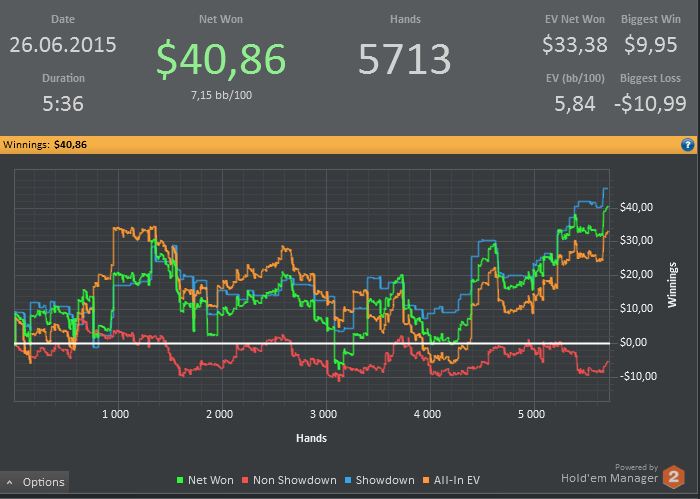The height and width of the screenshot is (499, 700).
Task: Toggle the Non Showdown legend entry
Action: [x=289, y=480]
